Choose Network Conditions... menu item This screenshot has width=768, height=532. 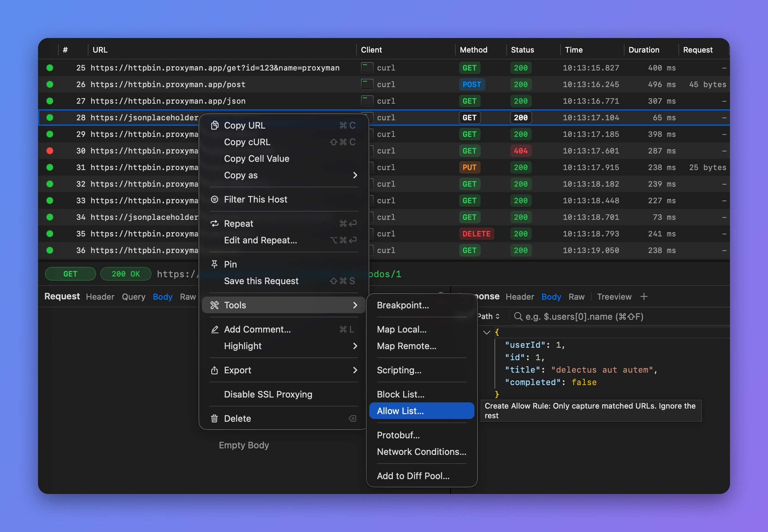pos(422,452)
